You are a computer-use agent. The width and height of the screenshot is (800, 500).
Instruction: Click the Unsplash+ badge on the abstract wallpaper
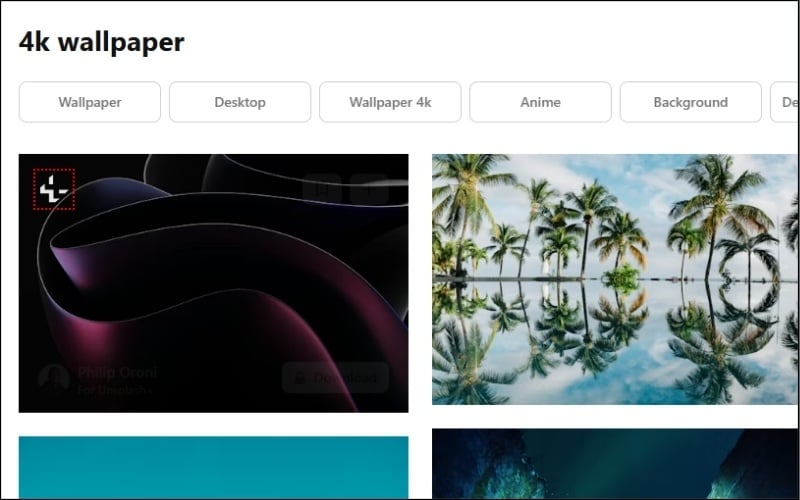pos(54,189)
